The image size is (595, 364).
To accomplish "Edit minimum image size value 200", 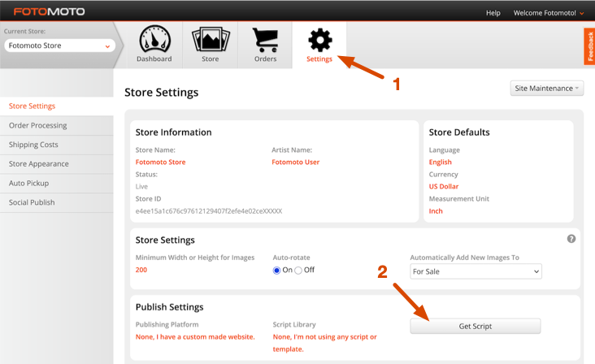I will (x=141, y=270).
